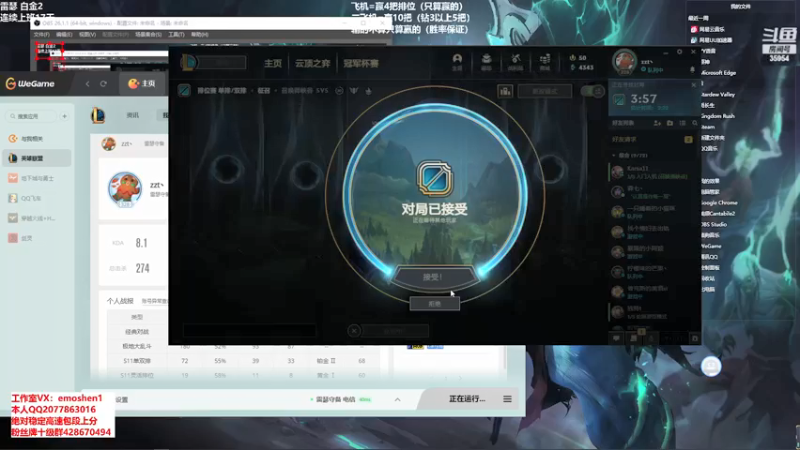Select QQ飞车 in WeGame sidebar

coord(37,198)
